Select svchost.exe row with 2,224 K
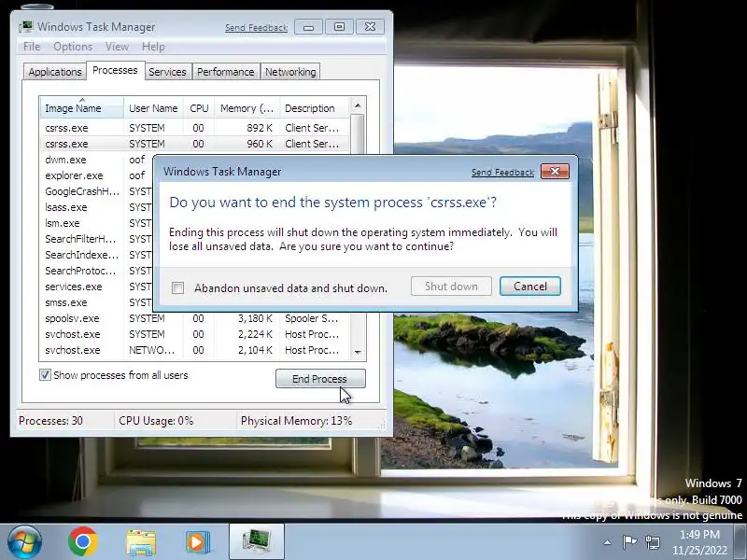The width and height of the screenshot is (747, 560). coord(194,334)
